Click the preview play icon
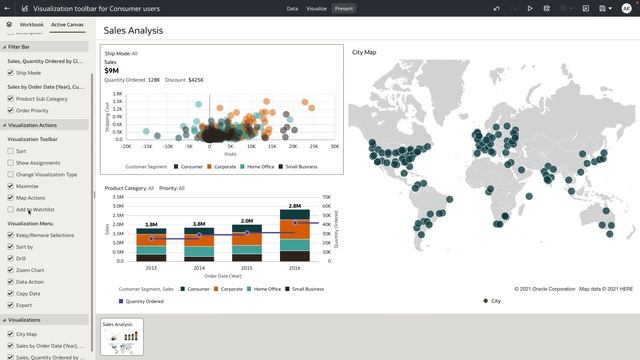640x360 pixels. (x=530, y=8)
